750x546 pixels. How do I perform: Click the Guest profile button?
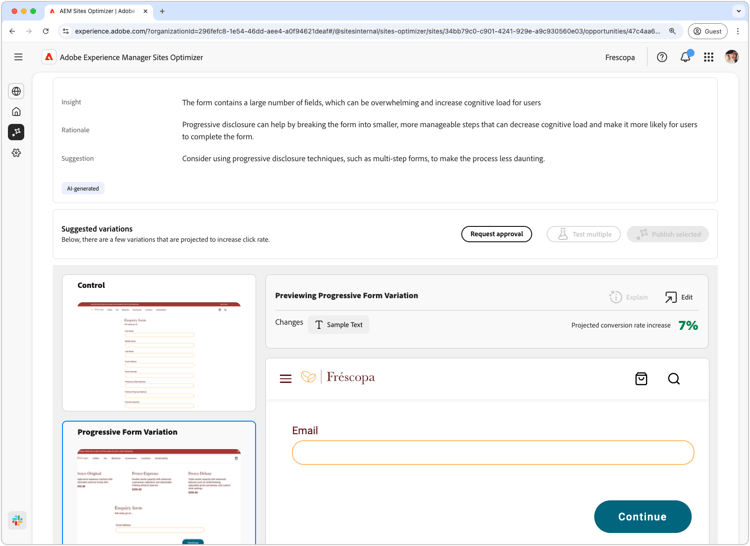707,31
